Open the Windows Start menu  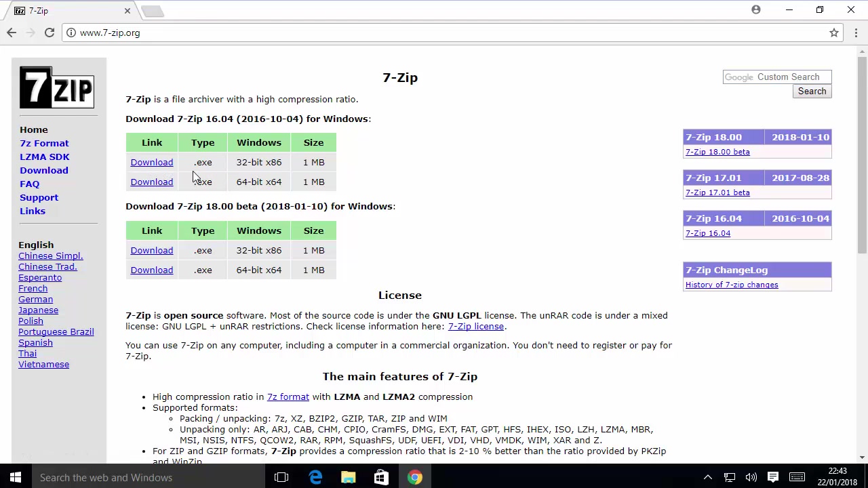[x=16, y=477]
